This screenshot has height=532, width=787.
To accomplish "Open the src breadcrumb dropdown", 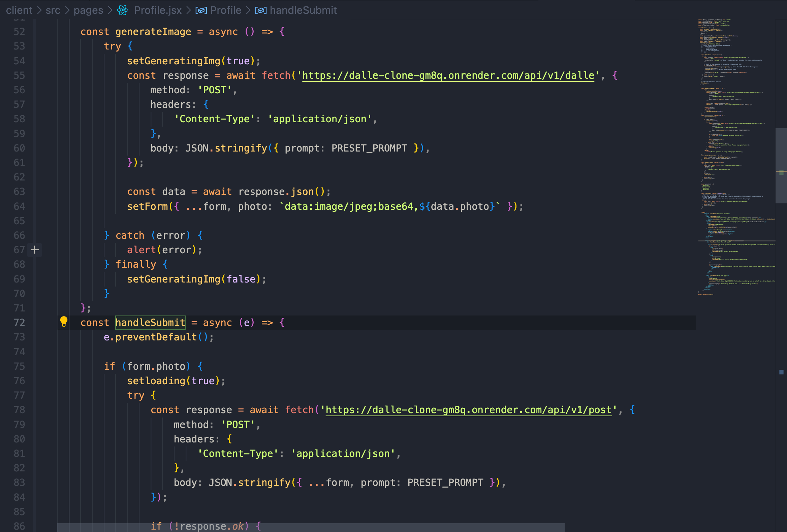I will [x=53, y=10].
